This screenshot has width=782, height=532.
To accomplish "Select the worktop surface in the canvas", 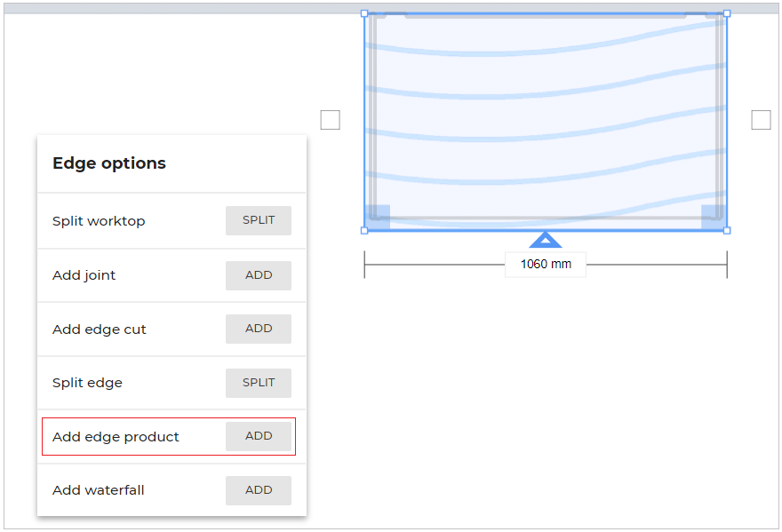I will click(x=546, y=115).
